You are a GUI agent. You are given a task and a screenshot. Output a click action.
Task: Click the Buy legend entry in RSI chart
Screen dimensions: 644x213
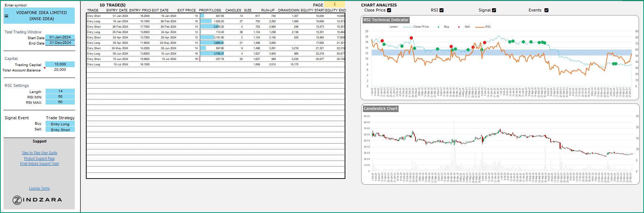[443, 27]
